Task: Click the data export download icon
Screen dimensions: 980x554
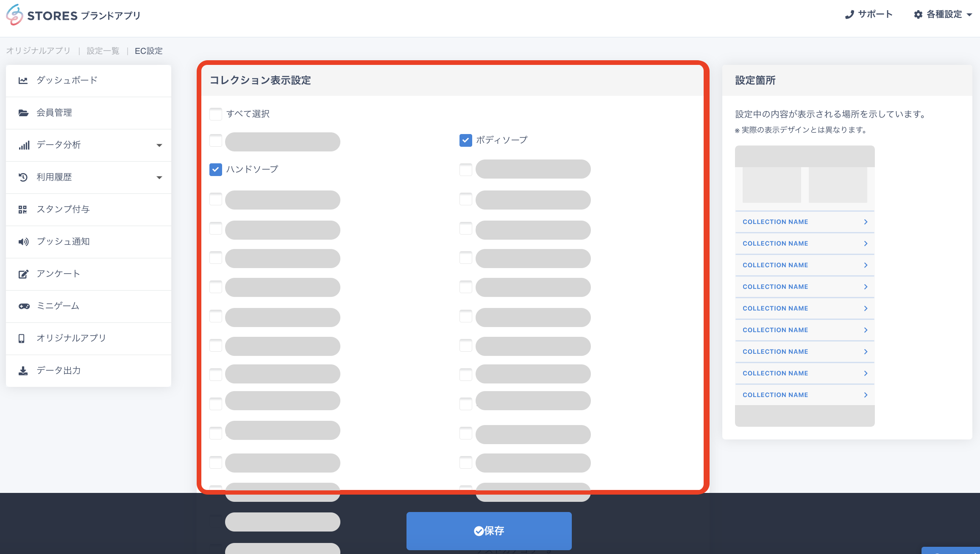Action: [23, 371]
